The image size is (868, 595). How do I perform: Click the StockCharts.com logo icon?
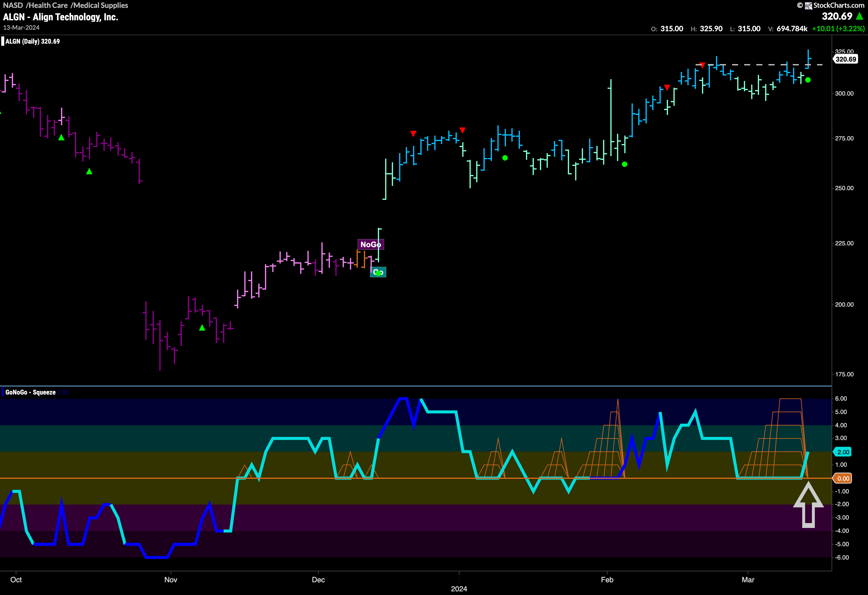click(x=808, y=5)
